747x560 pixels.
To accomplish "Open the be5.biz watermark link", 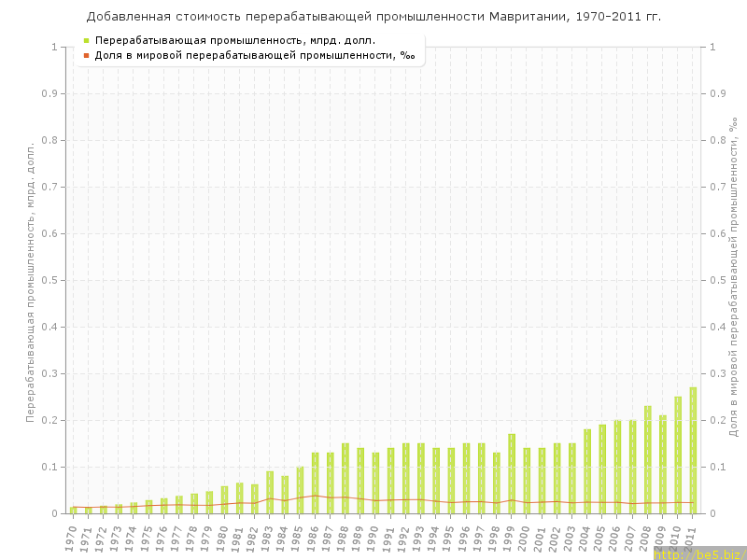I will 698,554.
